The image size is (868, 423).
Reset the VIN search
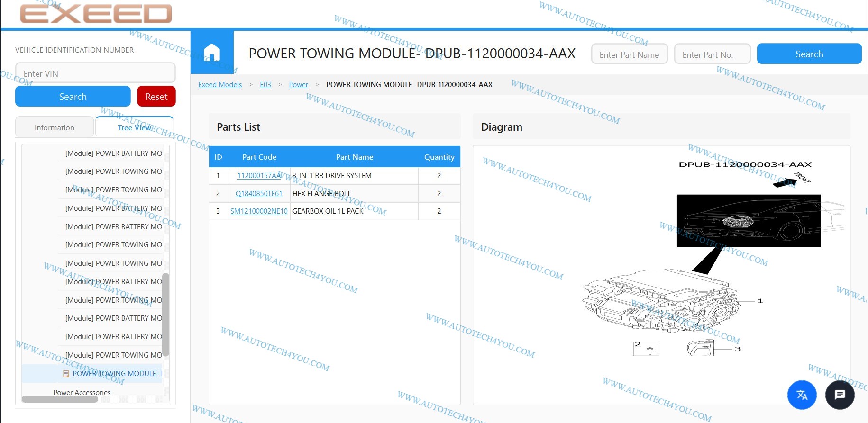click(156, 97)
